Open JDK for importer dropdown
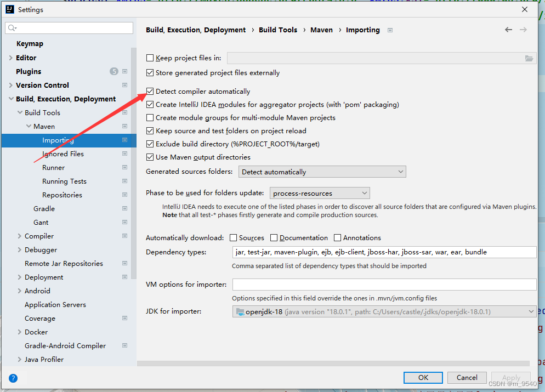 pyautogui.click(x=384, y=312)
